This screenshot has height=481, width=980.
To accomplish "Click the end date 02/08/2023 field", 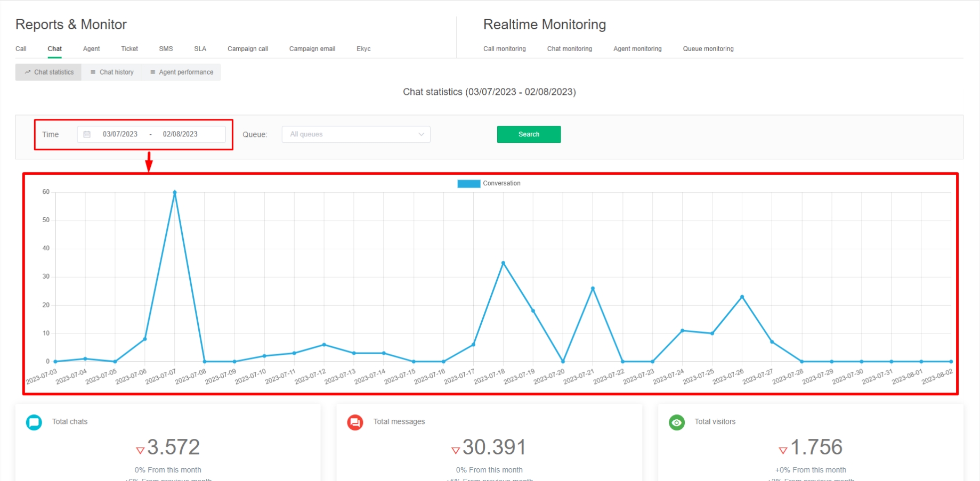I will tap(180, 134).
